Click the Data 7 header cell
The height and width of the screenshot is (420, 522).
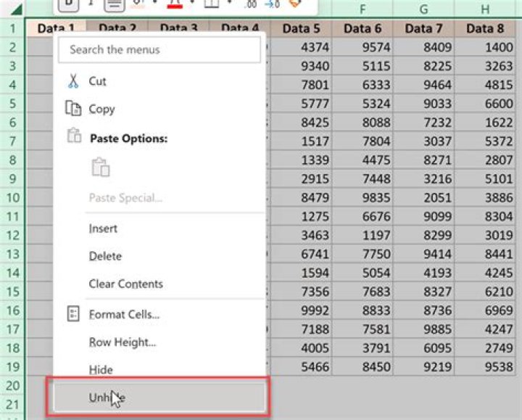[x=423, y=28]
